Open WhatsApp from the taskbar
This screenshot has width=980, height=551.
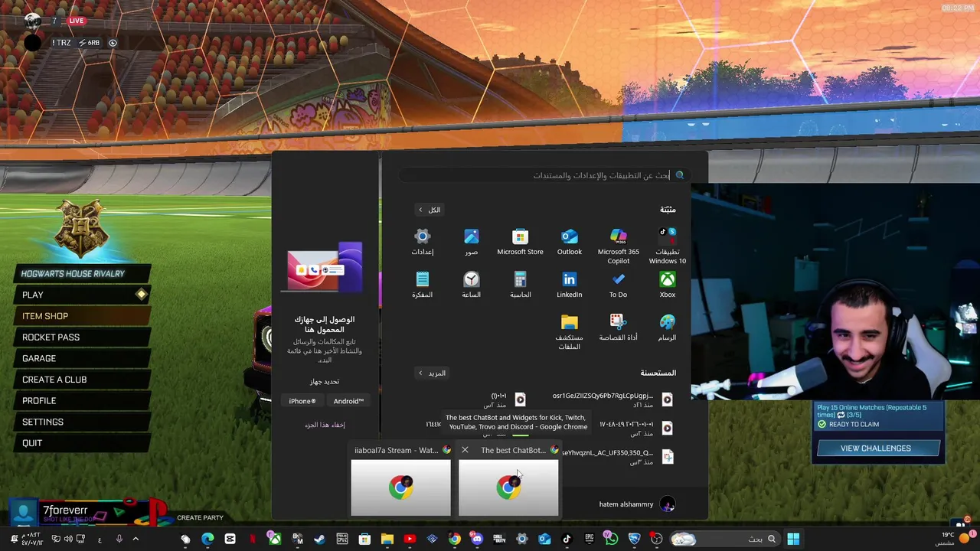pyautogui.click(x=611, y=540)
